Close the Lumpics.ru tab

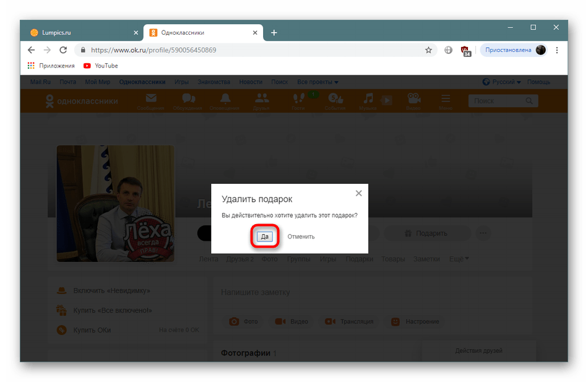[136, 33]
